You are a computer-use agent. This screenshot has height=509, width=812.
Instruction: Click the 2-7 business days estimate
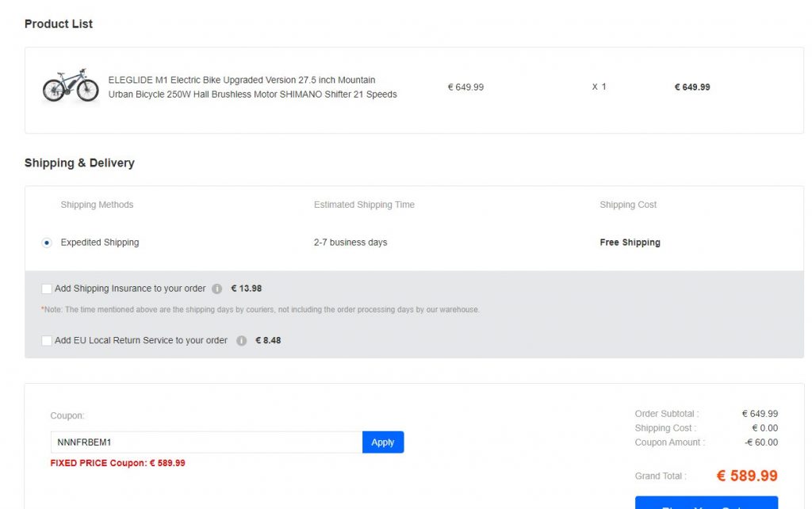[350, 243]
